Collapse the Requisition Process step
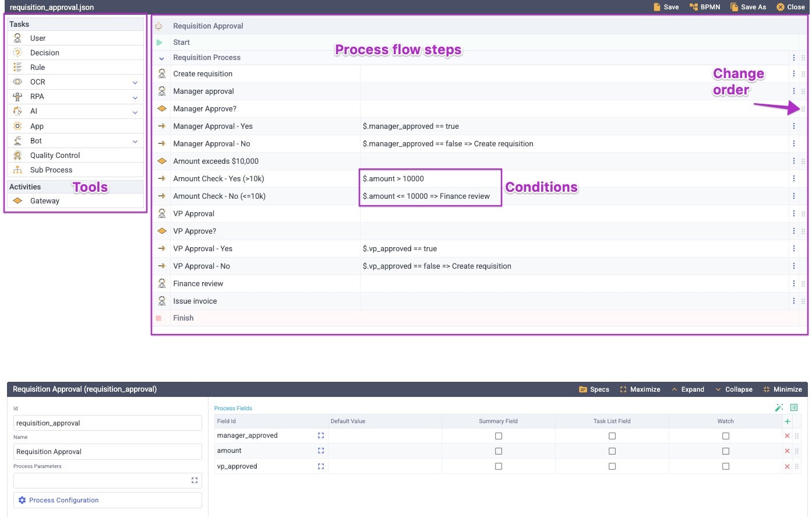This screenshot has height=517, width=812. [161, 58]
